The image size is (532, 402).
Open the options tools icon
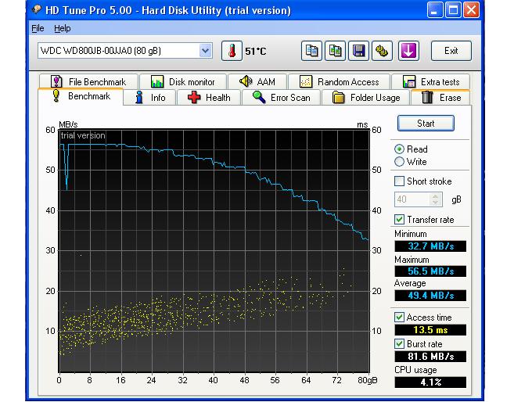pyautogui.click(x=382, y=51)
